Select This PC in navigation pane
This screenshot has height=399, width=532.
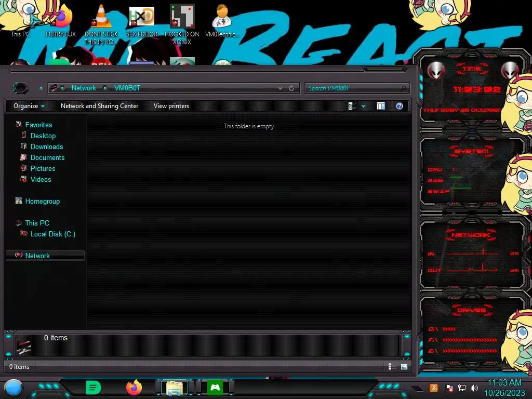37,223
